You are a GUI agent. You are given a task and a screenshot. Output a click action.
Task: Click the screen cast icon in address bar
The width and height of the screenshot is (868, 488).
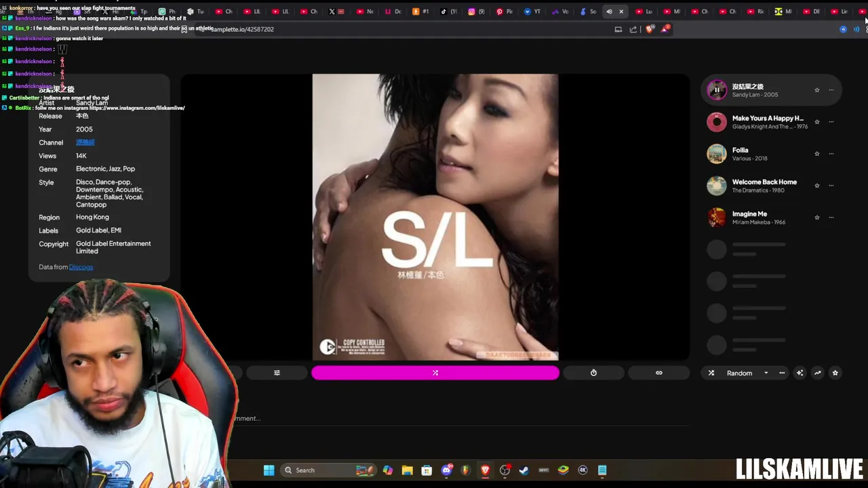pyautogui.click(x=618, y=29)
